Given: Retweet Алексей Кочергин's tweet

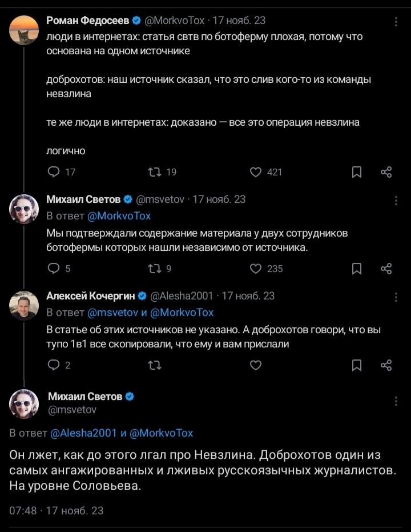Looking at the screenshot, I should click(x=155, y=365).
